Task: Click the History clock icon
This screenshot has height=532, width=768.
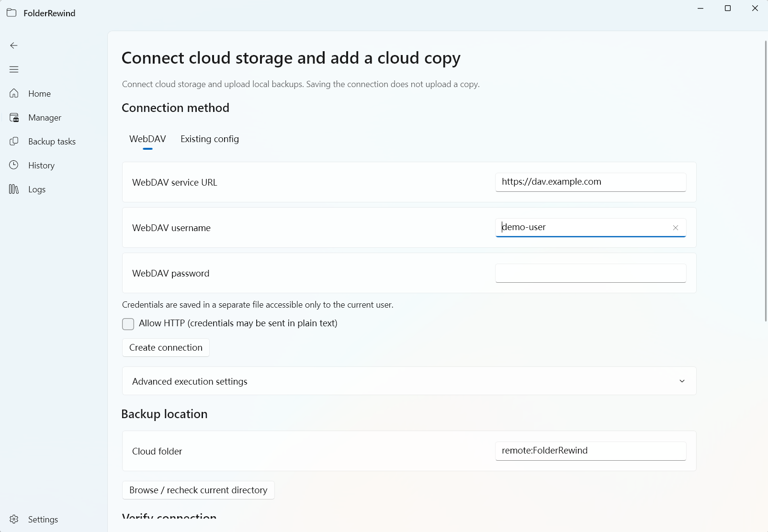Action: click(14, 165)
